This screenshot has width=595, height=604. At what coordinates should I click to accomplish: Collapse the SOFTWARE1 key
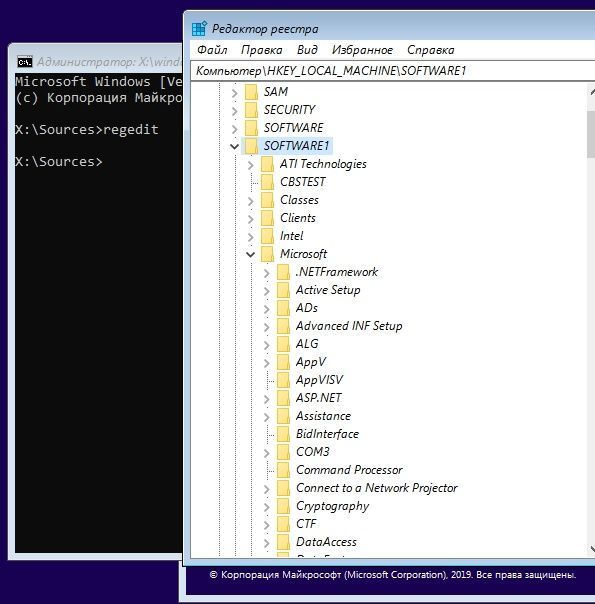(234, 146)
